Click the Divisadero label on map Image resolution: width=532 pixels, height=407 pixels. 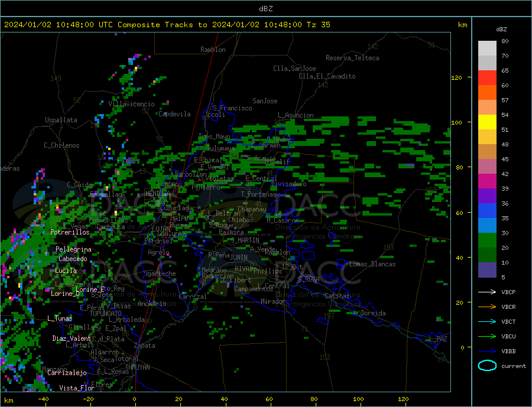(288, 184)
